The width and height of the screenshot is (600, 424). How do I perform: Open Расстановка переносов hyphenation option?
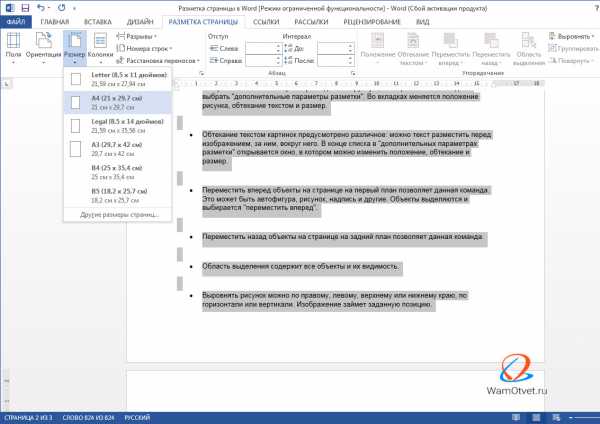coord(158,60)
